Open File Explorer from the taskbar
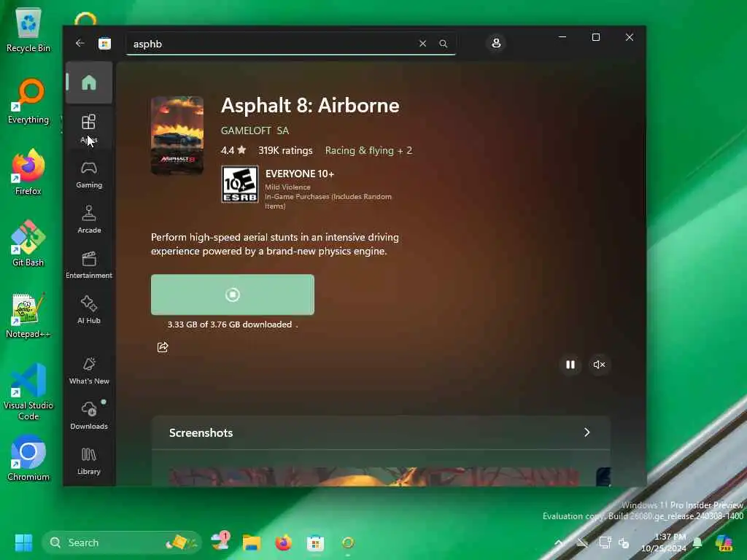This screenshot has width=747, height=560. [x=252, y=542]
